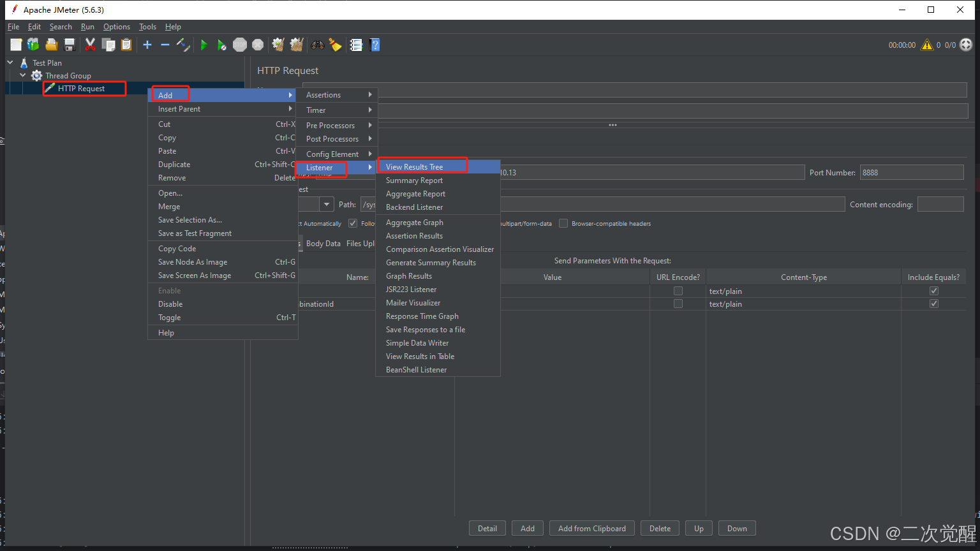Expand the Config Element submenu
Image resolution: width=980 pixels, height=551 pixels.
click(338, 154)
